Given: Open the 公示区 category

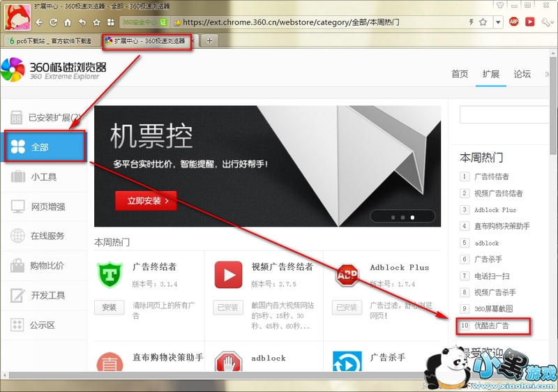Looking at the screenshot, I should (44, 325).
